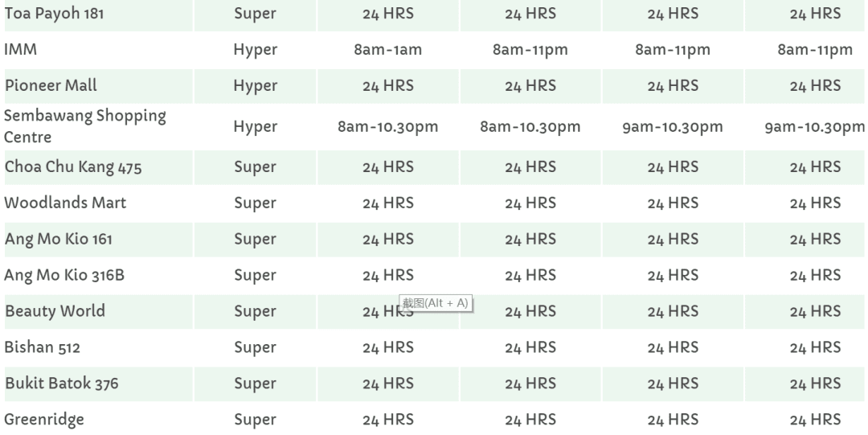Viewport: 868px width, 435px height.
Task: Click the Hyper type cell for IMM
Action: [x=255, y=50]
